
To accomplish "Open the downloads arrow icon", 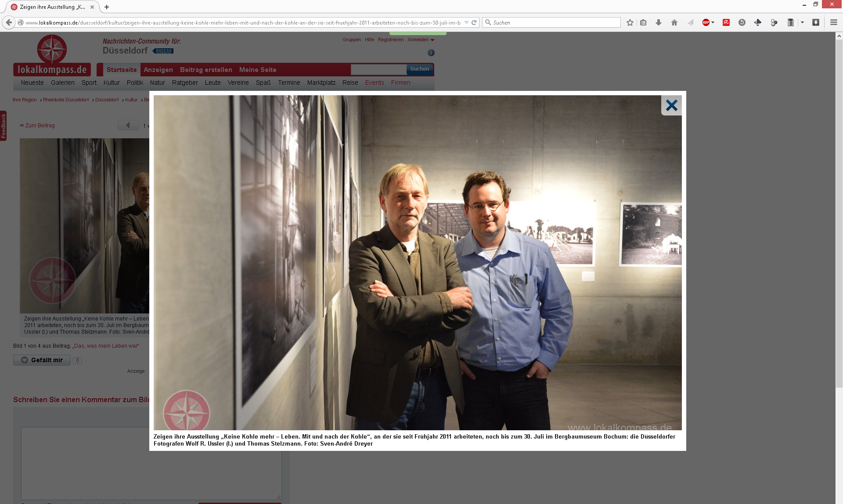I will coord(659,22).
